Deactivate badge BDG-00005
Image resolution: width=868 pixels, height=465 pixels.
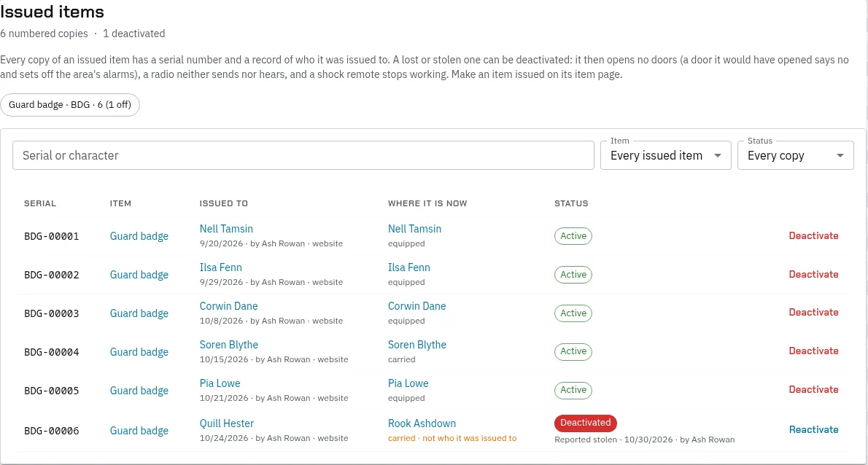pos(813,390)
